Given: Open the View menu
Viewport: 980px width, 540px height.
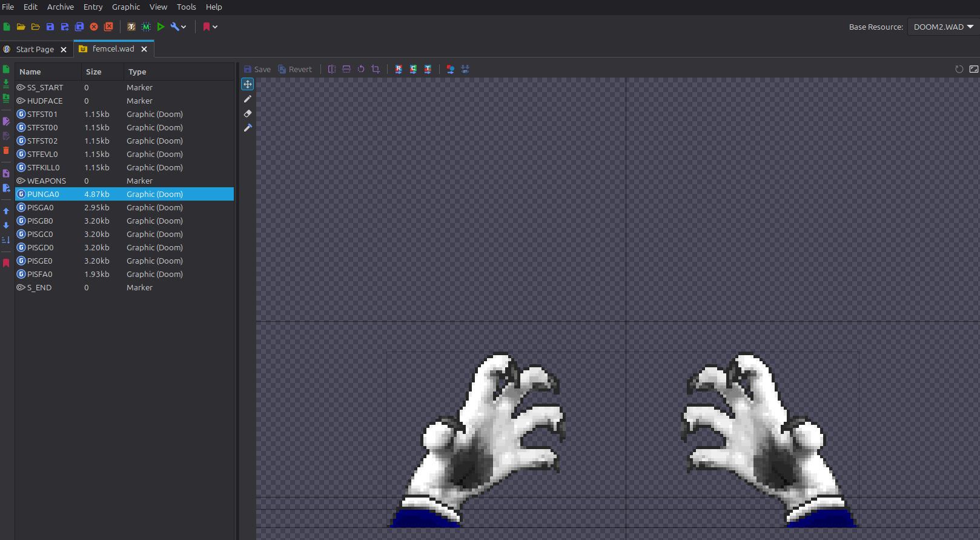Looking at the screenshot, I should (158, 7).
